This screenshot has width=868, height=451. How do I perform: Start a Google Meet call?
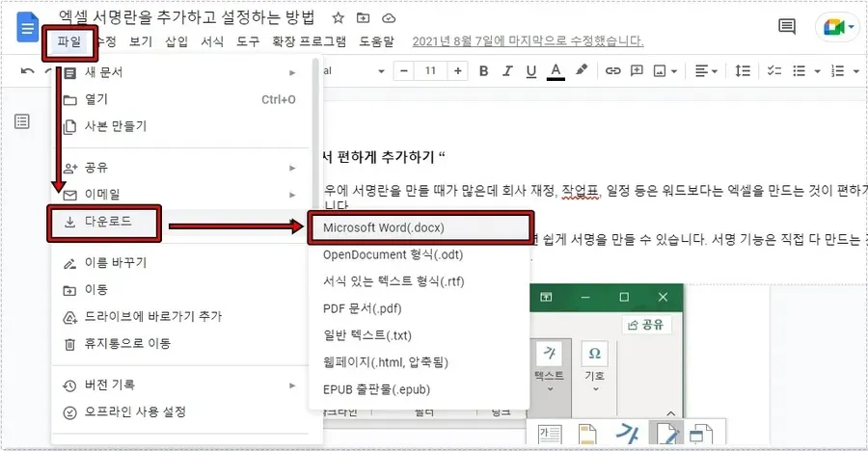click(x=839, y=27)
